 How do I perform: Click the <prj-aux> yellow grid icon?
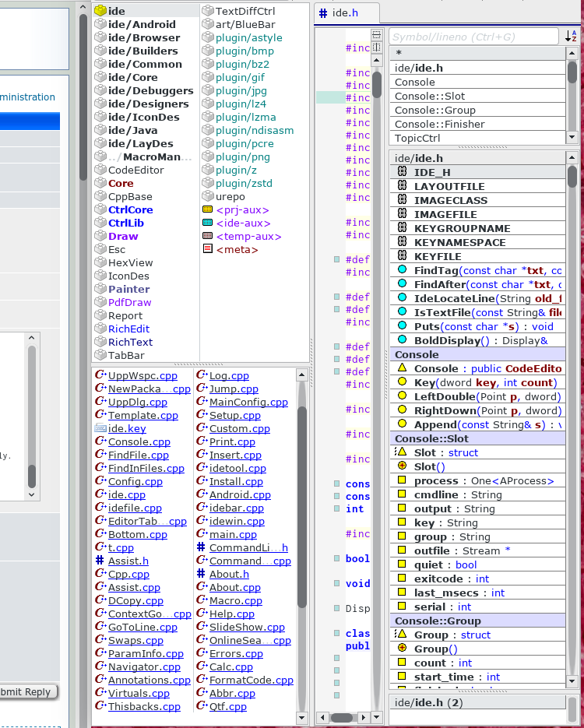(x=207, y=209)
